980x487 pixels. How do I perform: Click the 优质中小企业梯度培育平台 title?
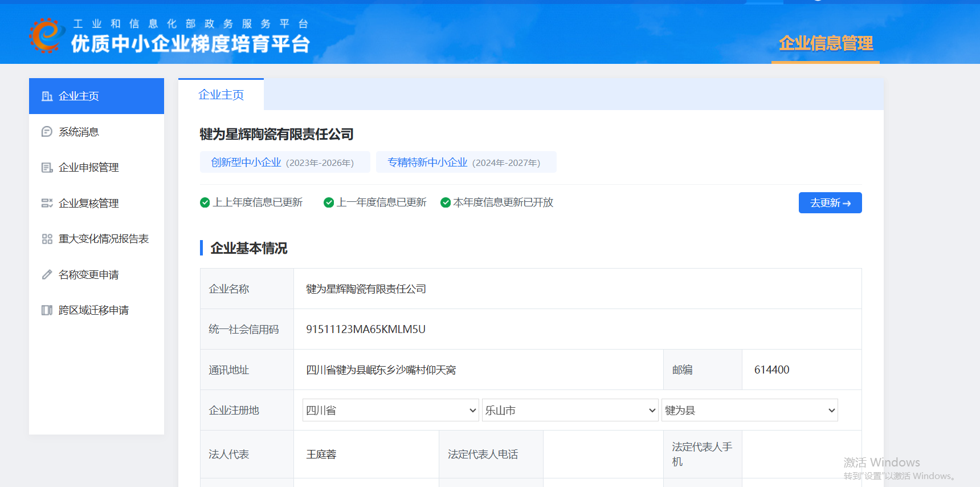pyautogui.click(x=190, y=44)
